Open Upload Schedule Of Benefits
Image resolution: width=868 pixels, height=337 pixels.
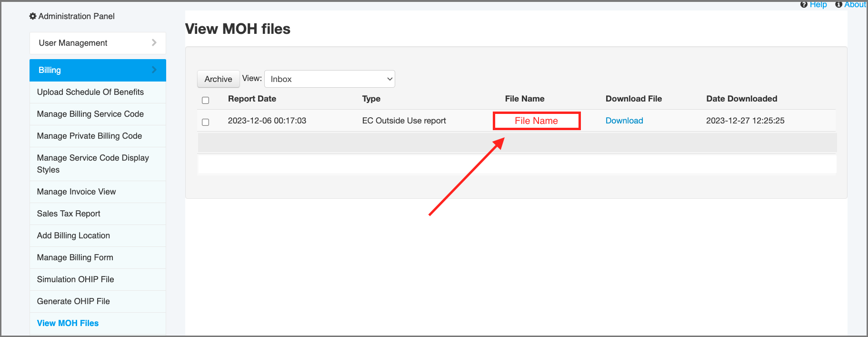pos(98,92)
